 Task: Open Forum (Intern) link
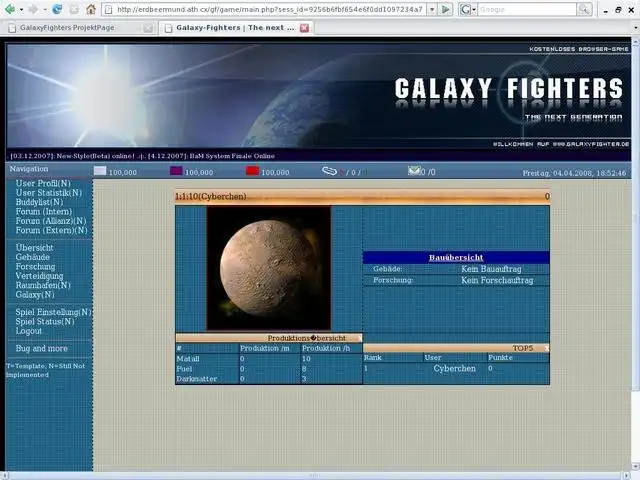coord(44,211)
